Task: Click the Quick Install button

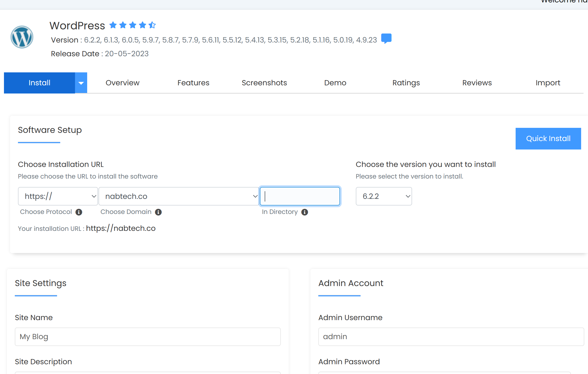Action: click(548, 139)
